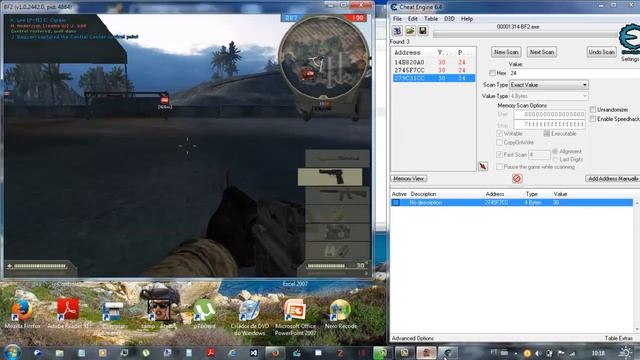The width and height of the screenshot is (640, 360).
Task: Click the red Z FileZilla icon in taskbar
Action: pyautogui.click(x=340, y=353)
